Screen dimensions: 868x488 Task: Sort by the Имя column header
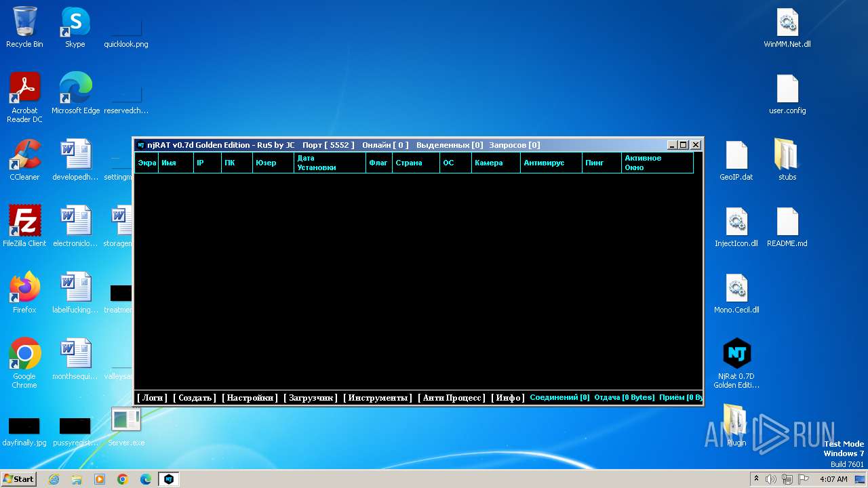(176, 163)
